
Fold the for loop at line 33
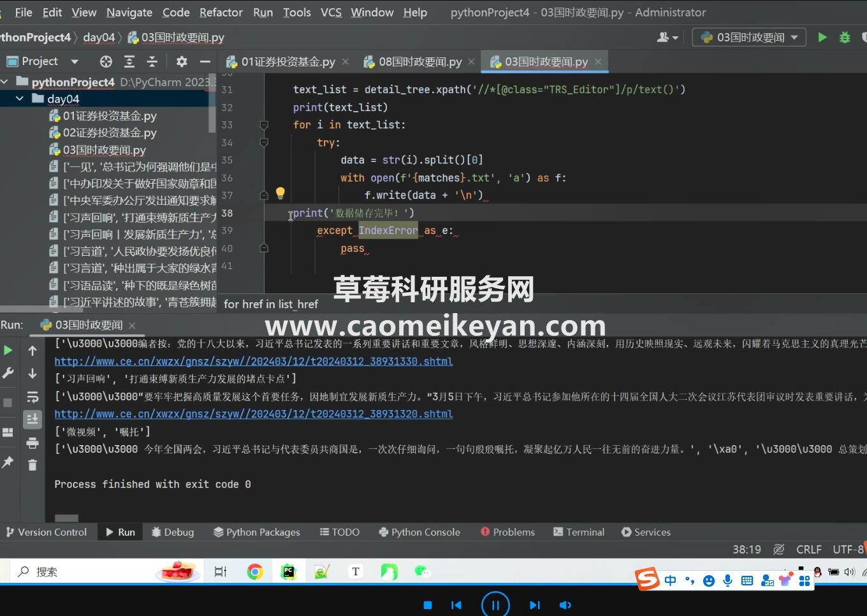(264, 125)
